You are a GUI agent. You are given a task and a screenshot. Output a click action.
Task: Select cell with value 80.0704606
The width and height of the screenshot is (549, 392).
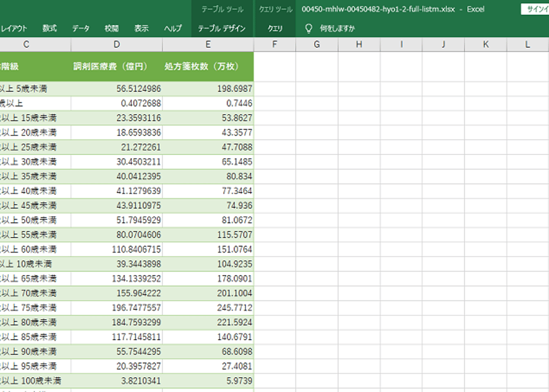[x=116, y=235]
